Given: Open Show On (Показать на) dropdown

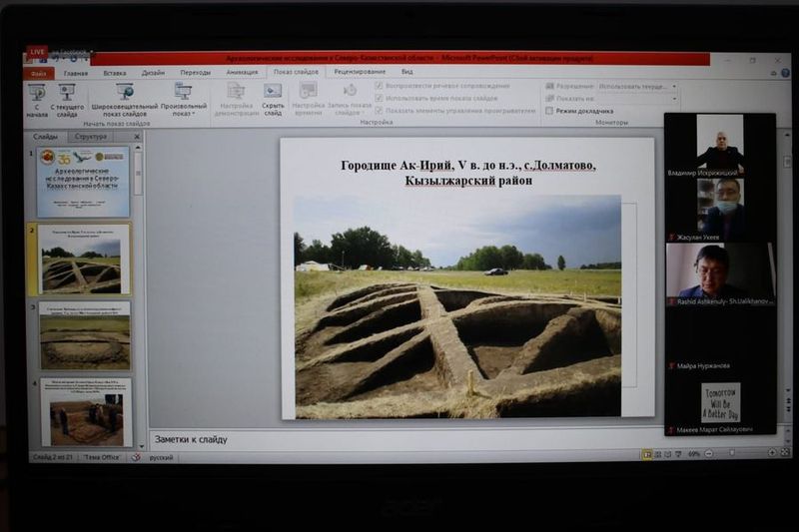Looking at the screenshot, I should pos(637,99).
